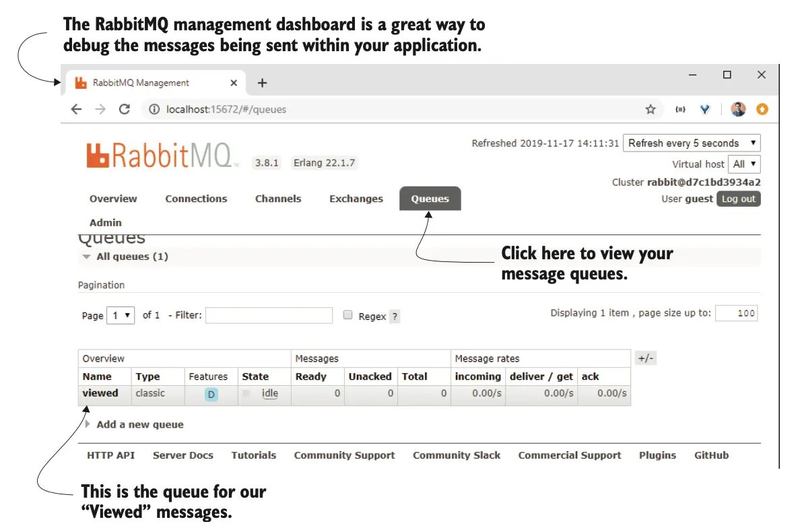The image size is (800, 532).
Task: Open the new tab plus button
Action: 263,83
